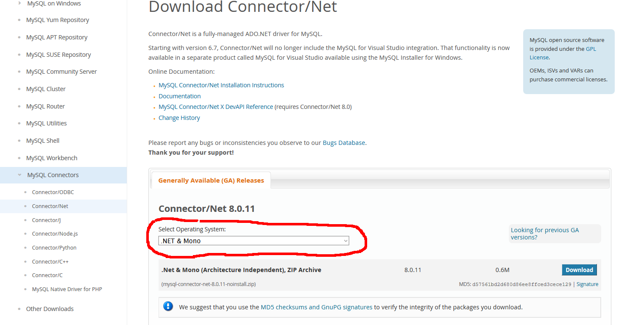Click the MD5 checksum hash value
Screen dimensions: 644x325
coord(521,284)
